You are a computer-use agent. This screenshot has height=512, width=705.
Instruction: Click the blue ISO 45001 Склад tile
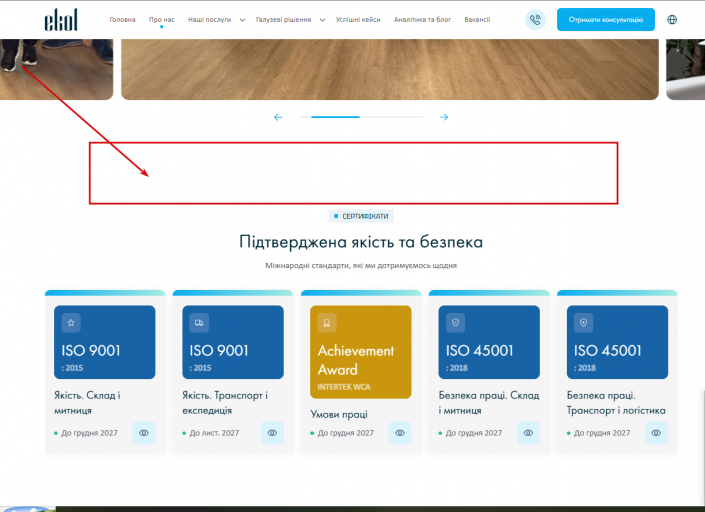coord(489,342)
